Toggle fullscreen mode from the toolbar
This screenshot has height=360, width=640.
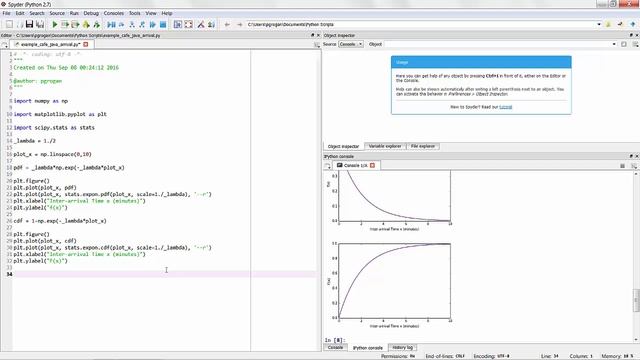pos(188,24)
